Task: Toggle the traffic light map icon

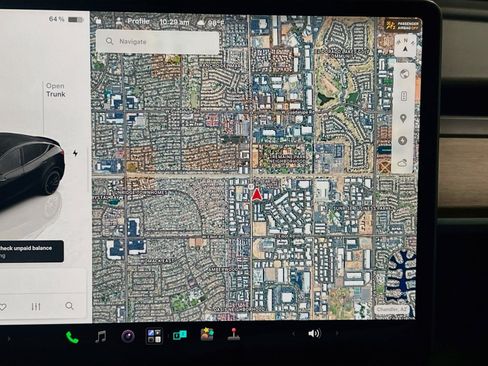Action: pyautogui.click(x=404, y=96)
